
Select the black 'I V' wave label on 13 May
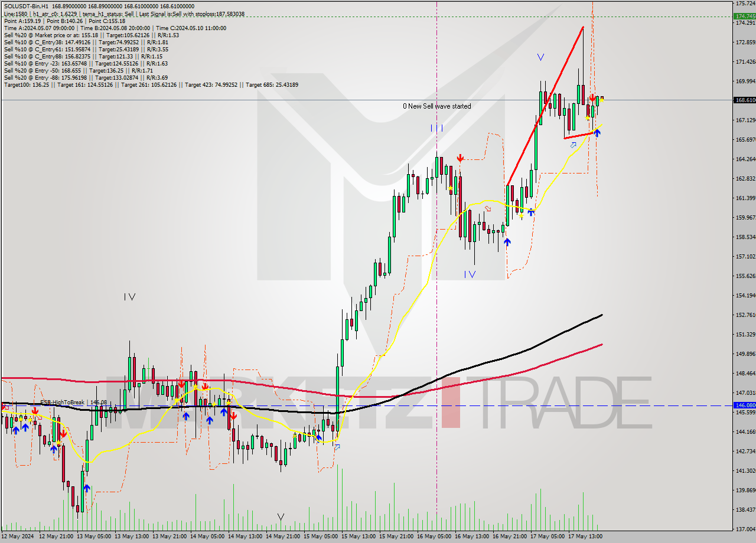[x=130, y=297]
